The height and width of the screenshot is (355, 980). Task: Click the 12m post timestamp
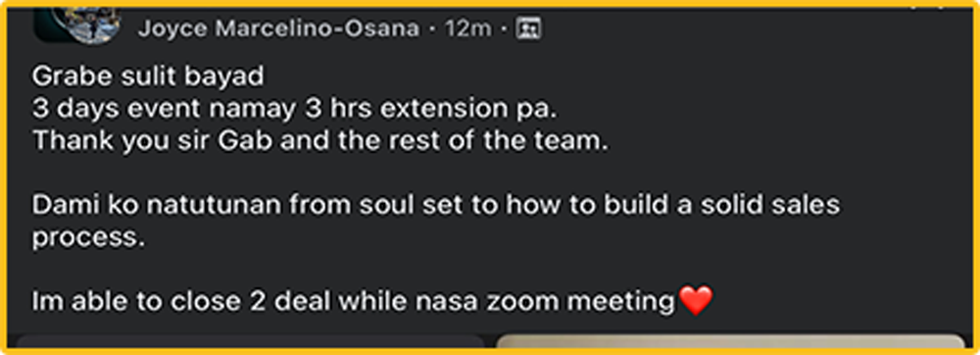click(467, 28)
